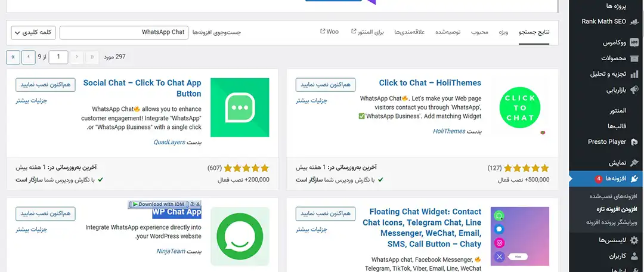
Task: Go to last page of results
Action: tap(13, 57)
